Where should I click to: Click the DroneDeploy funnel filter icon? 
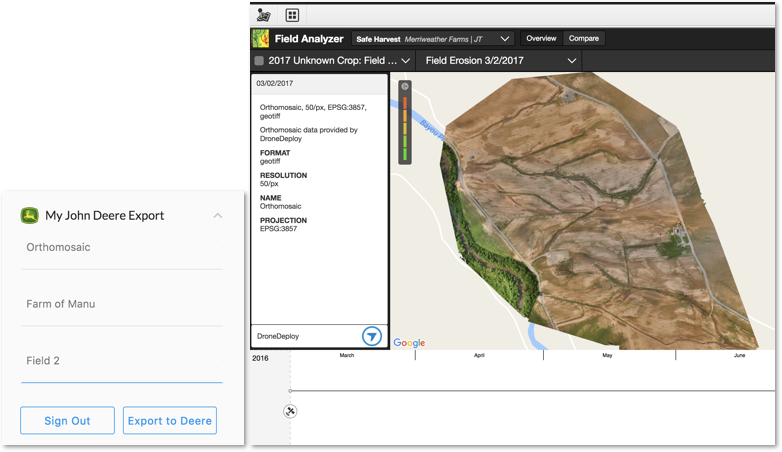click(x=372, y=336)
